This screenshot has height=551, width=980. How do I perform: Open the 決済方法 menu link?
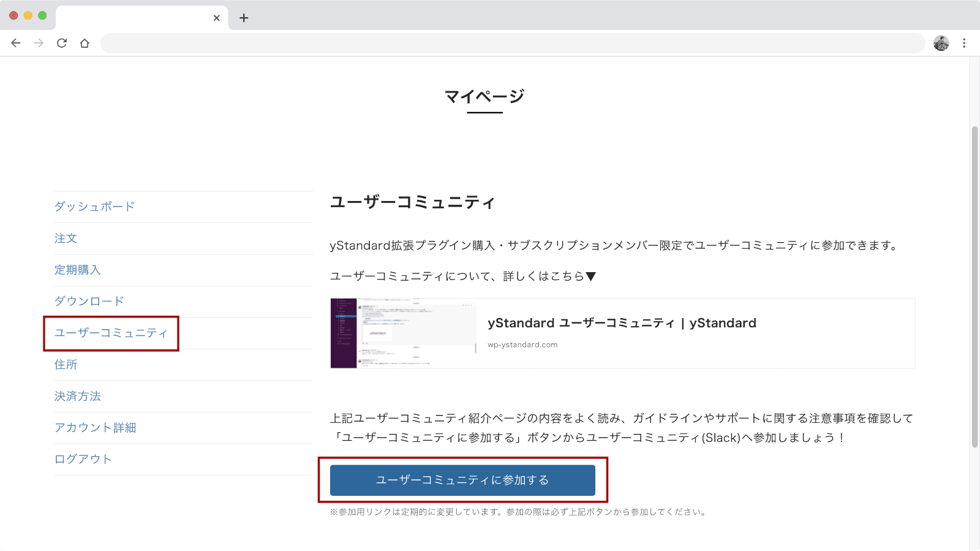click(x=77, y=396)
